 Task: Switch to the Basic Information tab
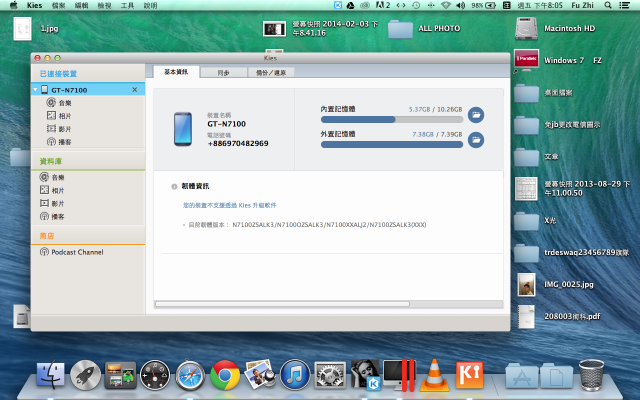tap(176, 72)
